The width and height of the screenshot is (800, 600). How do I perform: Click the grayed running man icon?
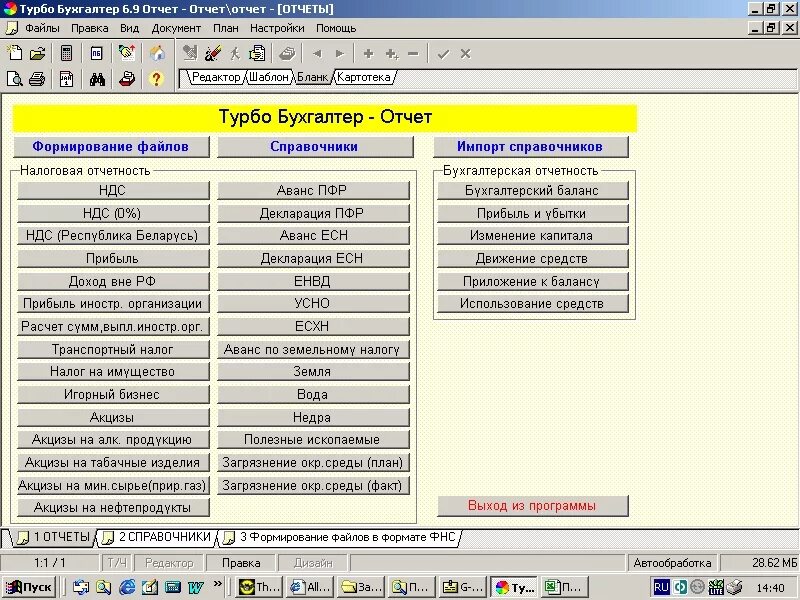(x=235, y=53)
